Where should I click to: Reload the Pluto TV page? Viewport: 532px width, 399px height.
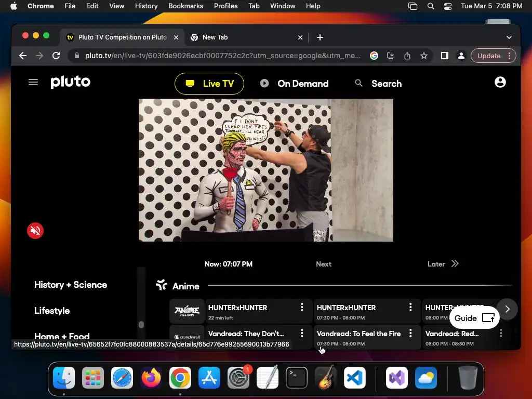click(56, 56)
